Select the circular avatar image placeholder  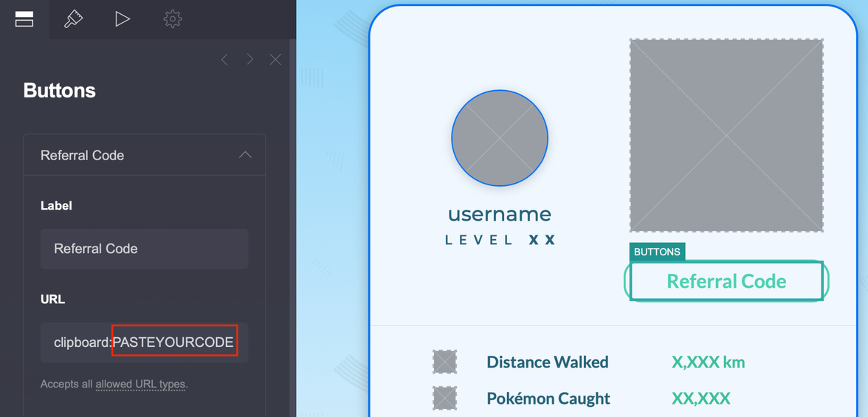click(x=500, y=138)
